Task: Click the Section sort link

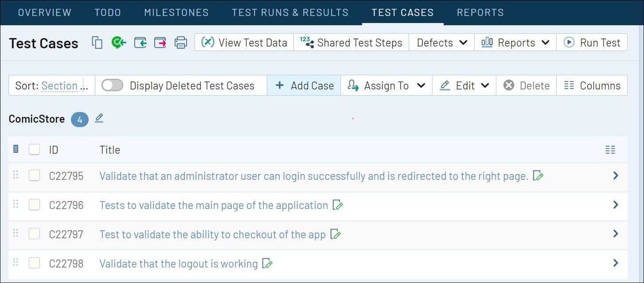Action: point(60,85)
